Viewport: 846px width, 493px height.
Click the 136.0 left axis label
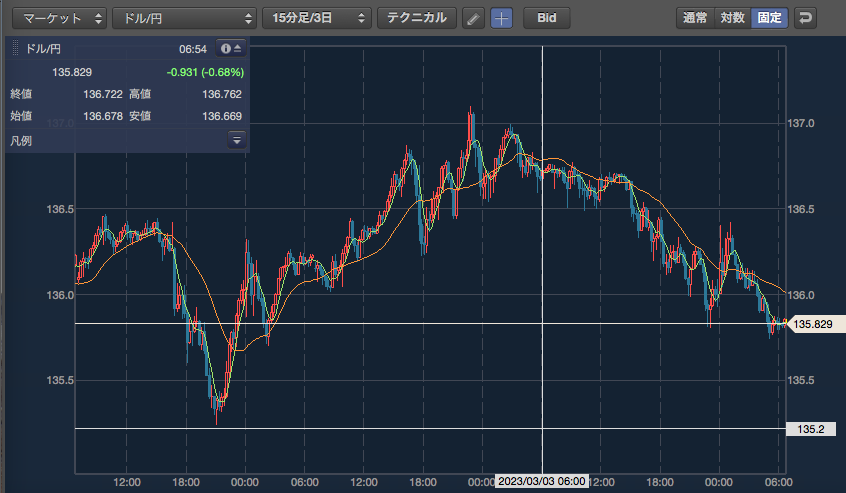tap(60, 295)
